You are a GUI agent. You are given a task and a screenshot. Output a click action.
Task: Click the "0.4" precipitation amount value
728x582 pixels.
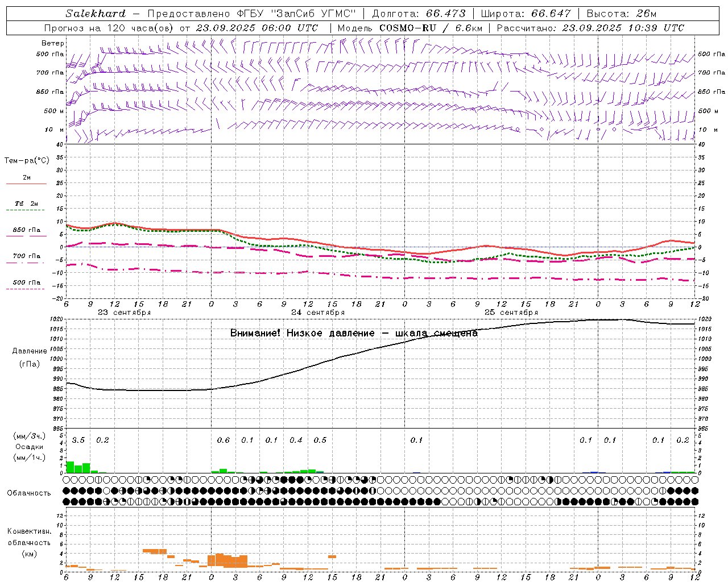[296, 440]
